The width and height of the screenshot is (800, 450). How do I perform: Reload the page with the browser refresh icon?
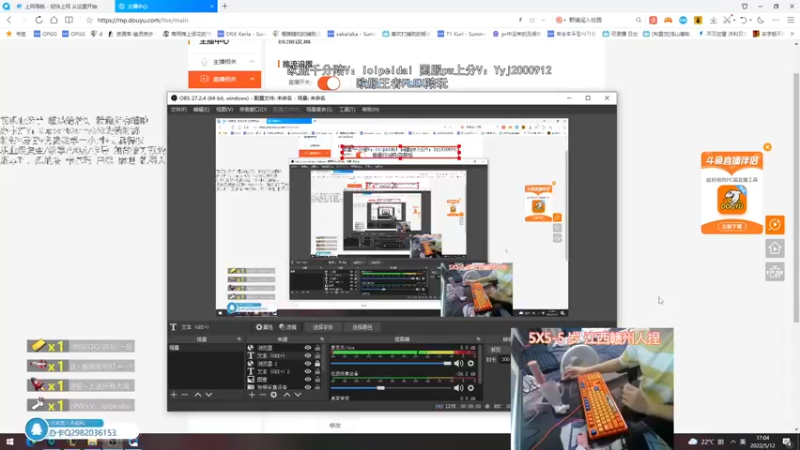tap(39, 20)
